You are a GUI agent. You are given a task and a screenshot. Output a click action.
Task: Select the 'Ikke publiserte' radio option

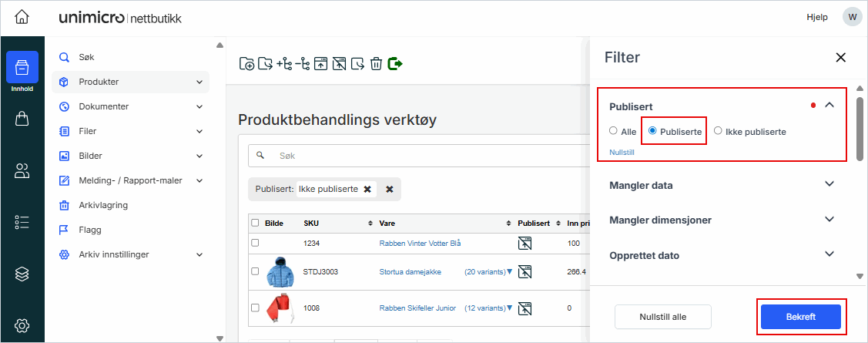(718, 131)
